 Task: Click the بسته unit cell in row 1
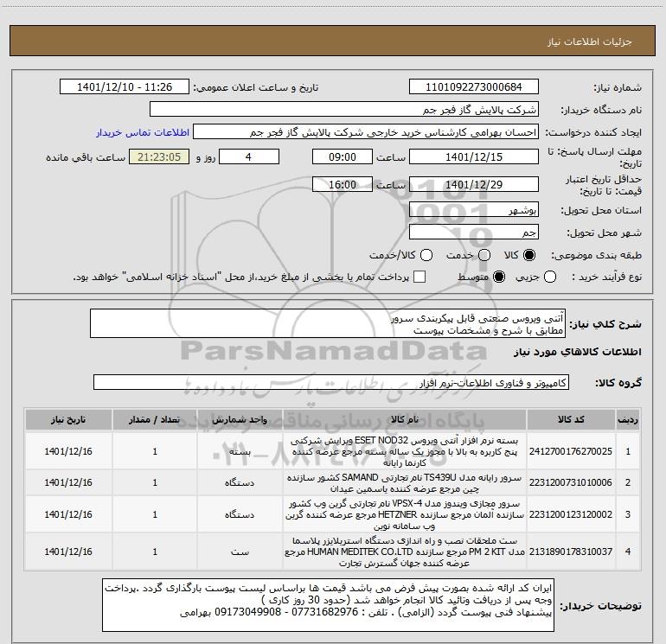click(x=240, y=452)
